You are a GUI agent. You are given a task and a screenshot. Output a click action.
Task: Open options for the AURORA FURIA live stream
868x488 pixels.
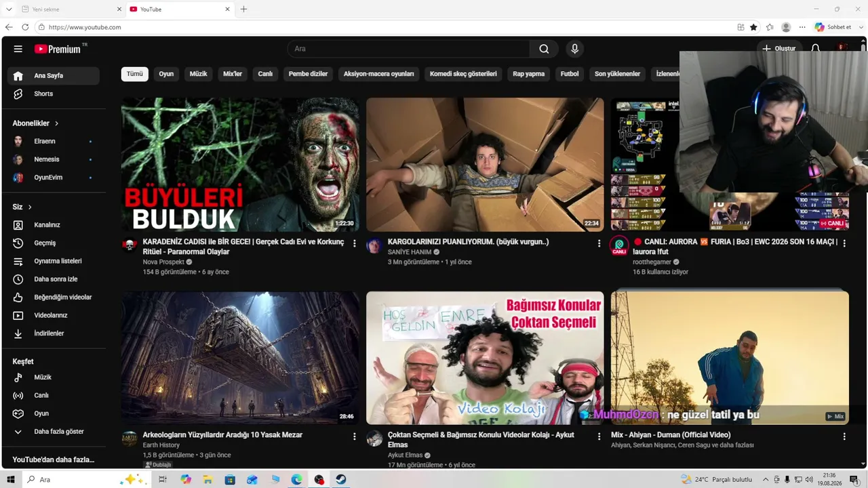[x=844, y=243]
